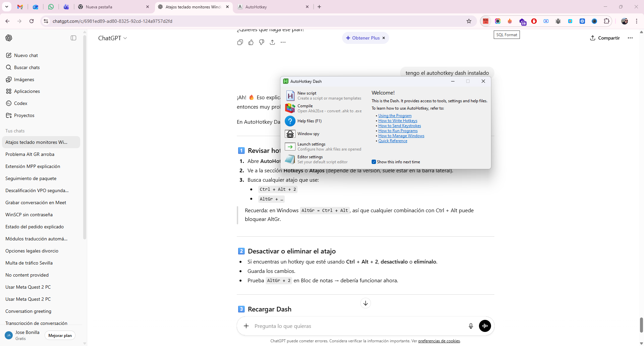This screenshot has height=346, width=644.
Task: Click the Compile Ahk2Exe icon
Action: 290,108
